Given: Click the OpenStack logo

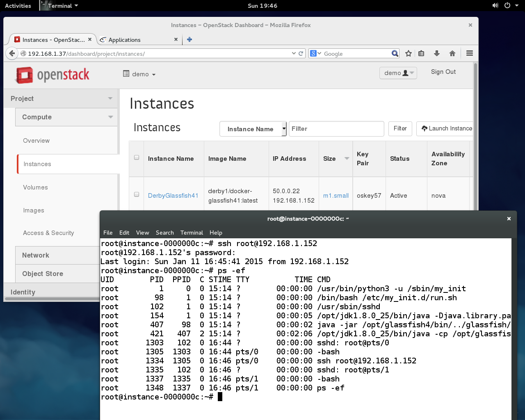Looking at the screenshot, I should [x=52, y=75].
